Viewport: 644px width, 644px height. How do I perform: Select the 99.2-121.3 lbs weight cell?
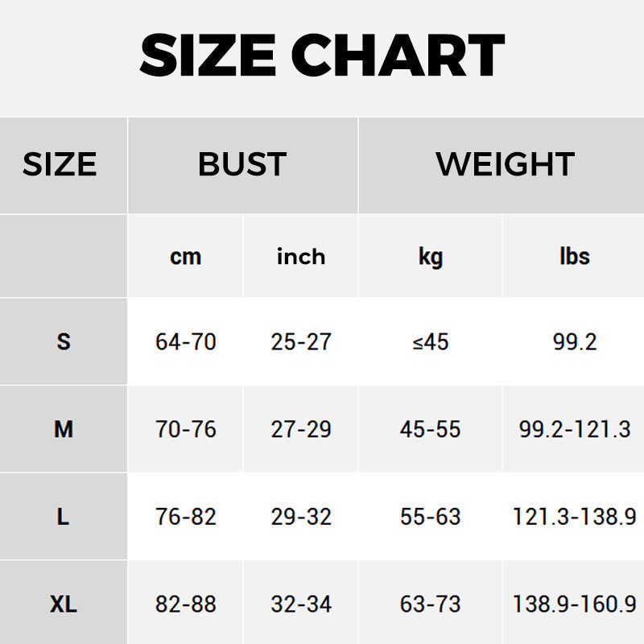(575, 429)
